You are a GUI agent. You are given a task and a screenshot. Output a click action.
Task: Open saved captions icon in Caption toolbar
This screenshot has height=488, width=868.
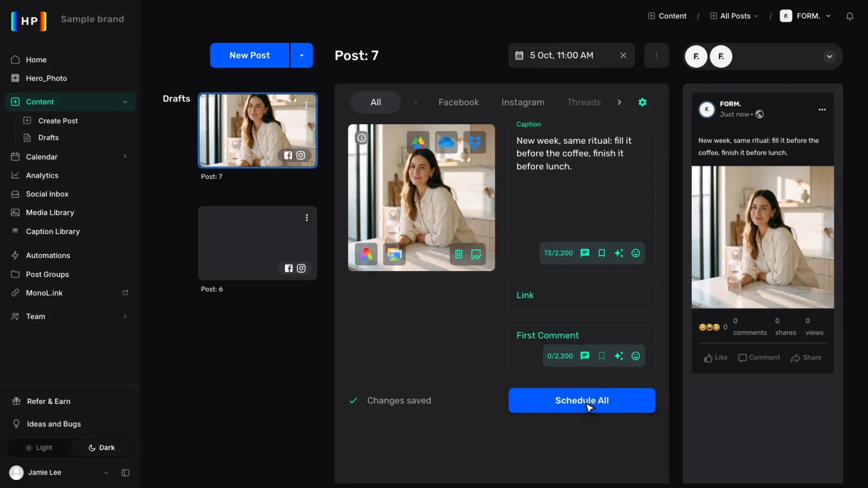point(585,253)
